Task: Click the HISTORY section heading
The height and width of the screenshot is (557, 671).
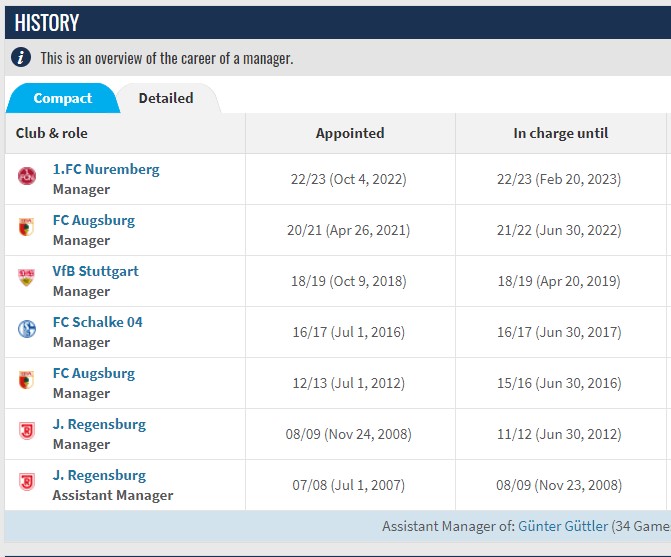Action: pyautogui.click(x=47, y=23)
